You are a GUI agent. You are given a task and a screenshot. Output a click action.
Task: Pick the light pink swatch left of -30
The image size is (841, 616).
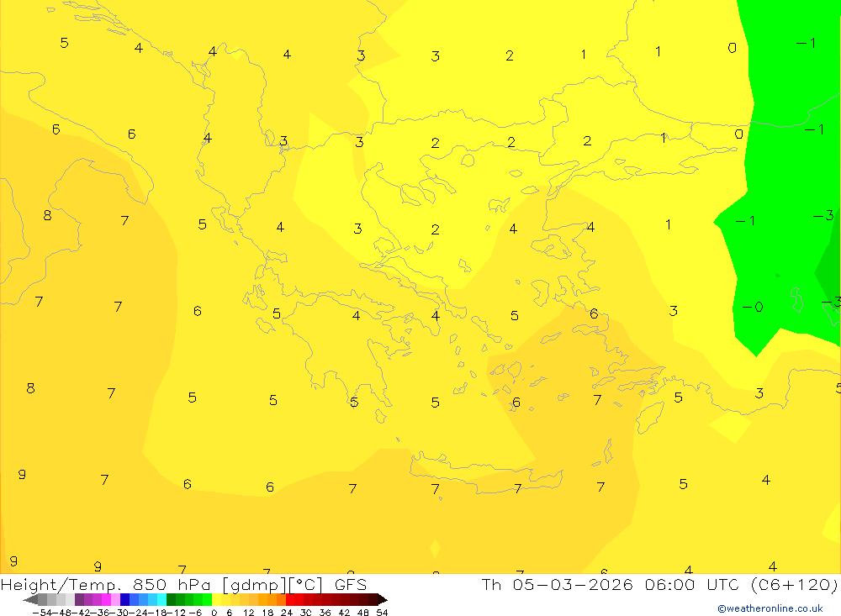(115, 600)
